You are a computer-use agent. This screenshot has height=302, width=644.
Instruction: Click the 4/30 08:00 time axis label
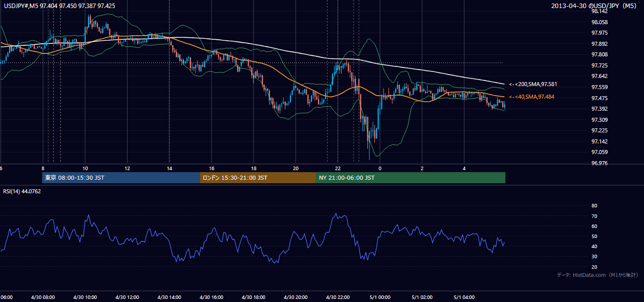42,297
